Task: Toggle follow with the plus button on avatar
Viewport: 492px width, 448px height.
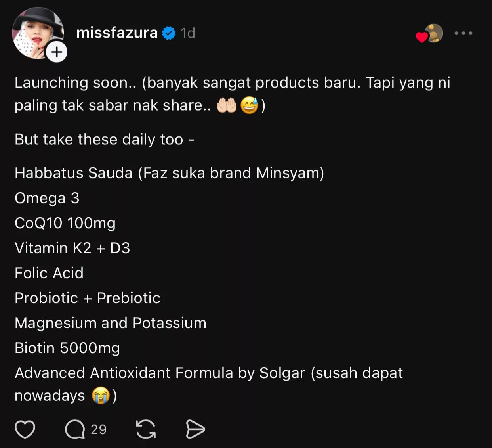Action: [x=56, y=51]
